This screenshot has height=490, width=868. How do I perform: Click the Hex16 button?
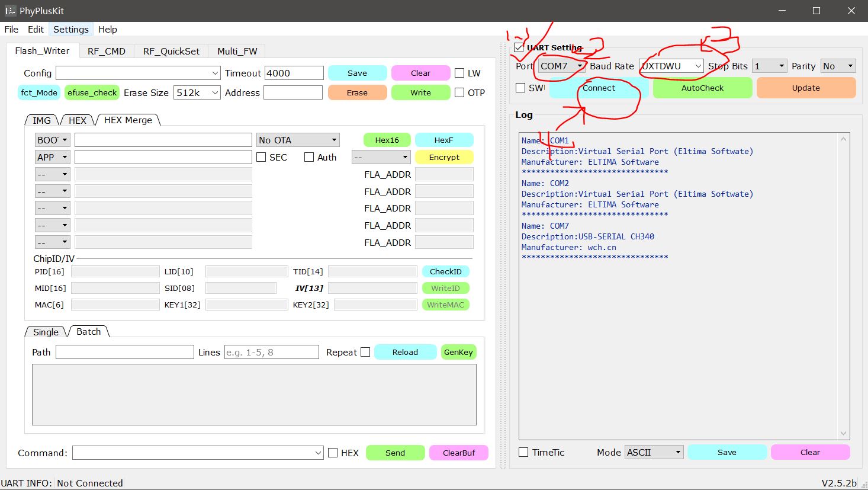387,140
